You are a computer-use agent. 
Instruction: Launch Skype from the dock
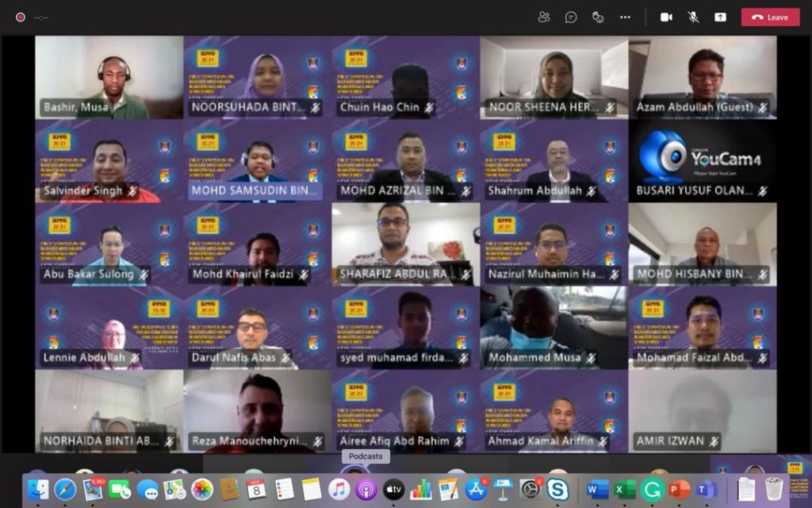(x=557, y=490)
